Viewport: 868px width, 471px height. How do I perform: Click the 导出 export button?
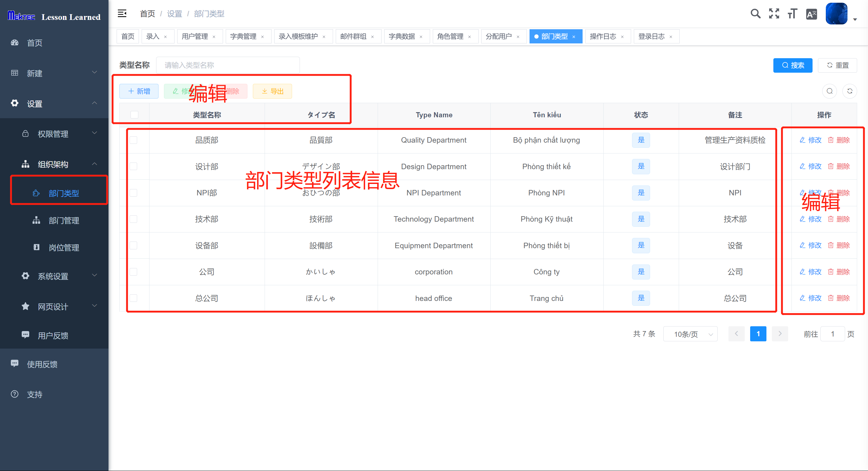(272, 91)
